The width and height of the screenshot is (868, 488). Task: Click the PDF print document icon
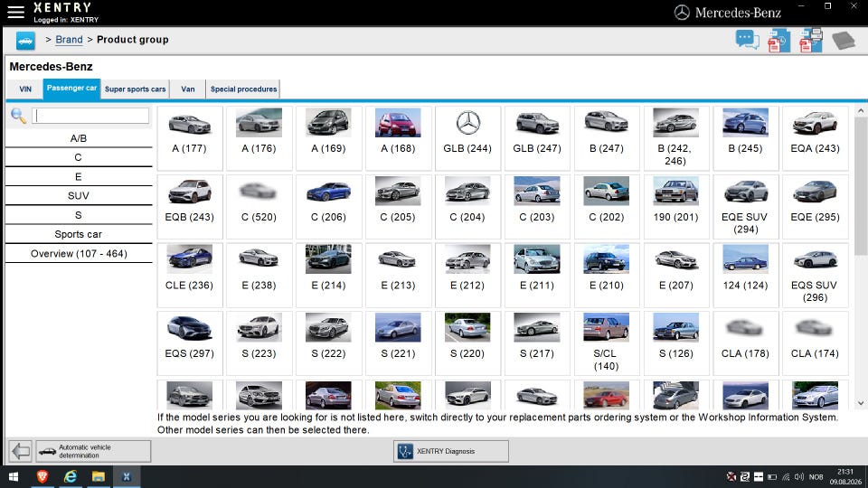(x=811, y=41)
